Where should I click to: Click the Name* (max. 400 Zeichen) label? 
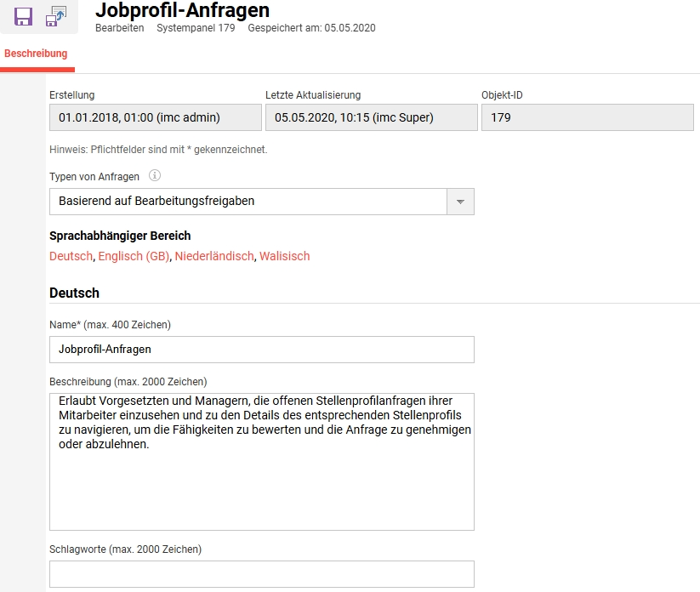click(x=111, y=325)
